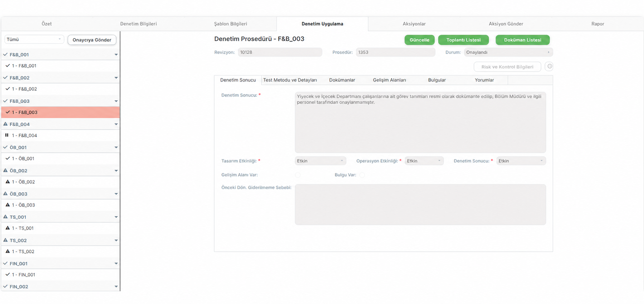Viewport: 644px width, 304px height.
Task: Click the Önceki Dön. Giderilmeme Sebebi text area
Action: coord(420,205)
